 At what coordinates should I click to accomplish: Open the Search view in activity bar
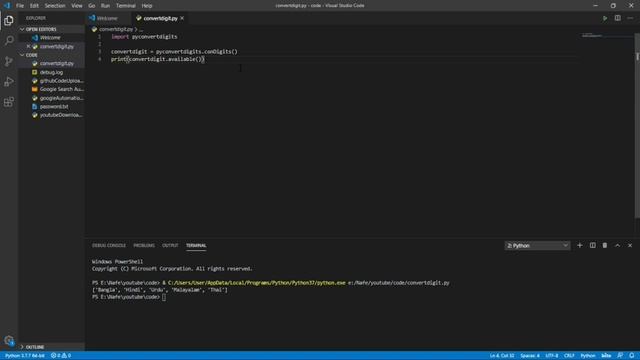9,40
